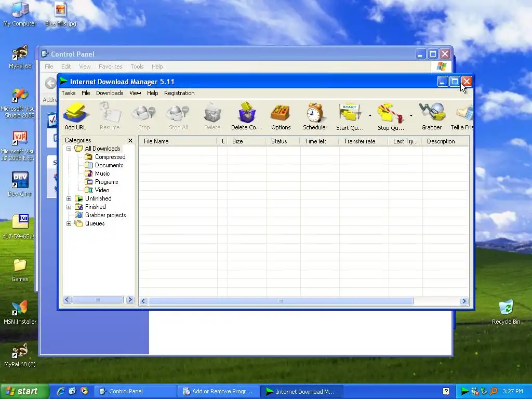Open the Downloads menu
Image resolution: width=532 pixels, height=399 pixels.
(x=110, y=93)
